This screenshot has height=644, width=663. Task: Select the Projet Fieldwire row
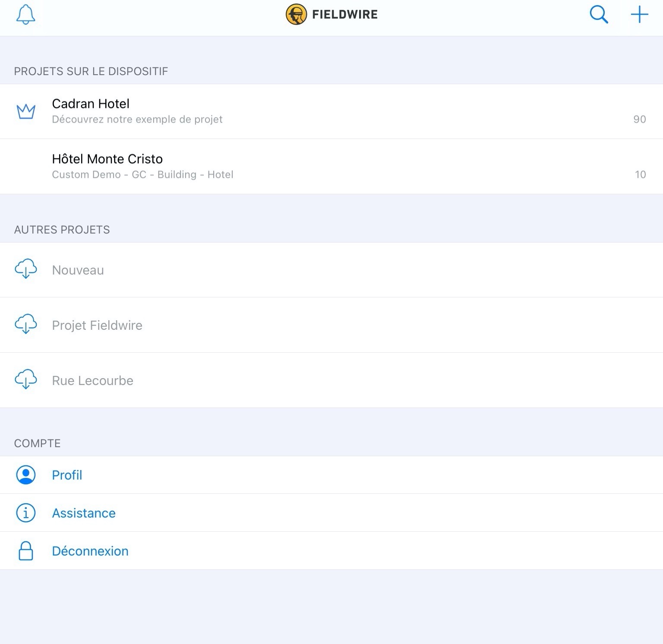(x=331, y=325)
